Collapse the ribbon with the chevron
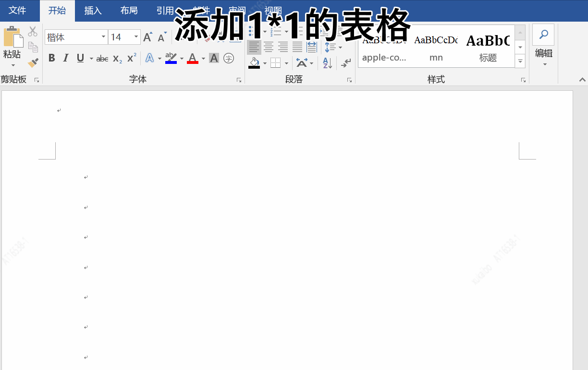 tap(582, 80)
